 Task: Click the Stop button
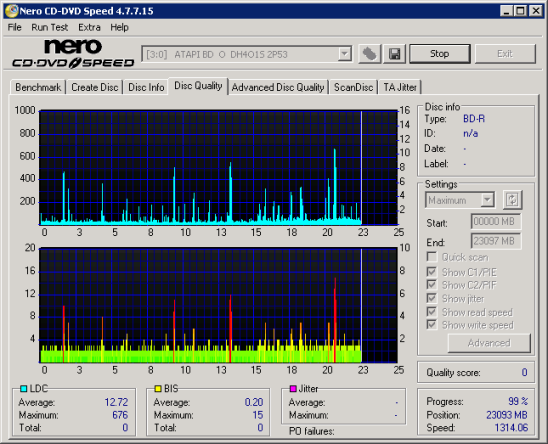(440, 54)
